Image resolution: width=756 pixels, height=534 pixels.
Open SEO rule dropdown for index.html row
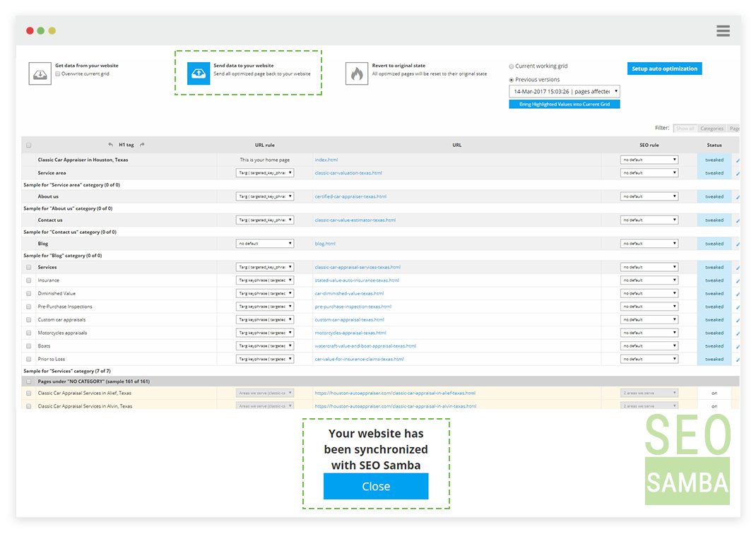[x=649, y=160]
